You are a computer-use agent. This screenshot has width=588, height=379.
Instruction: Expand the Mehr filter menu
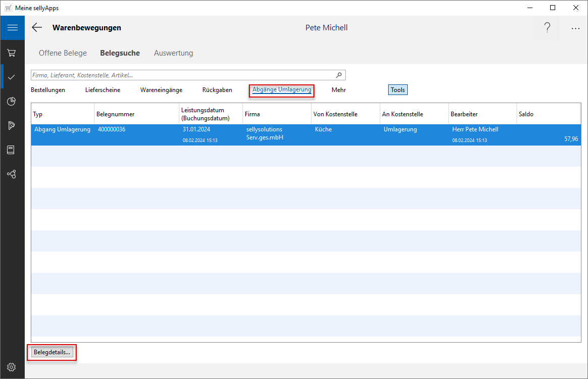click(x=339, y=90)
